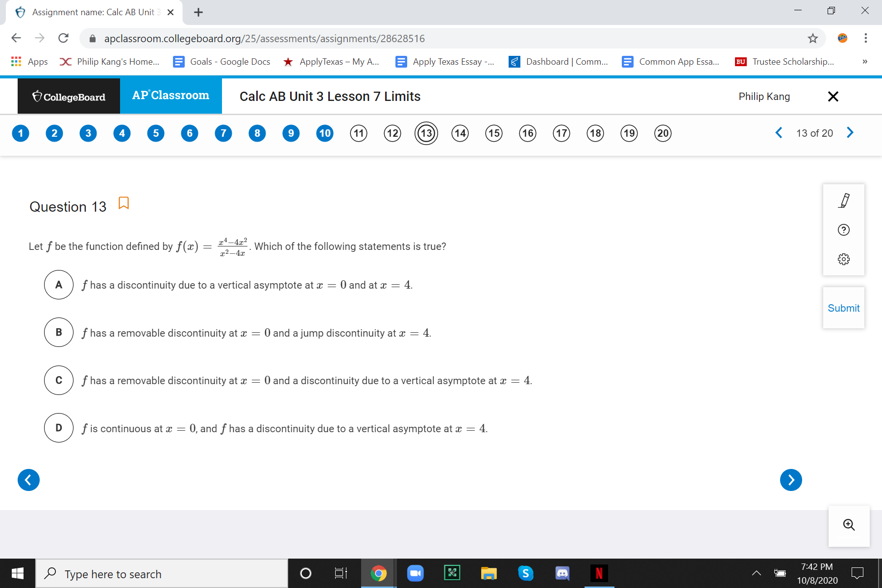Choose option D as your answer
Screen dimensions: 882x588
click(58, 427)
